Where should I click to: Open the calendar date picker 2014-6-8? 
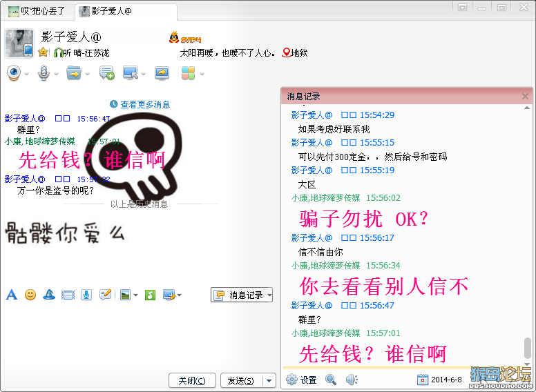pyautogui.click(x=439, y=380)
